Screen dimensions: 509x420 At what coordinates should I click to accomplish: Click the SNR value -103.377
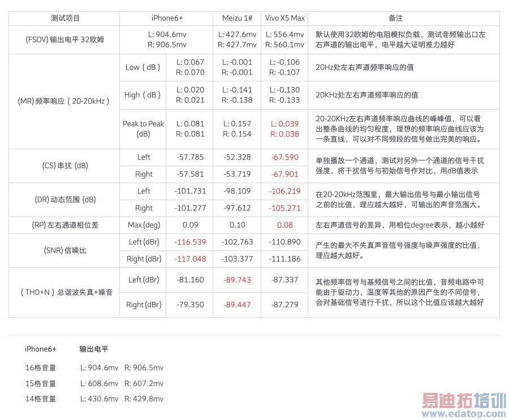[237, 259]
